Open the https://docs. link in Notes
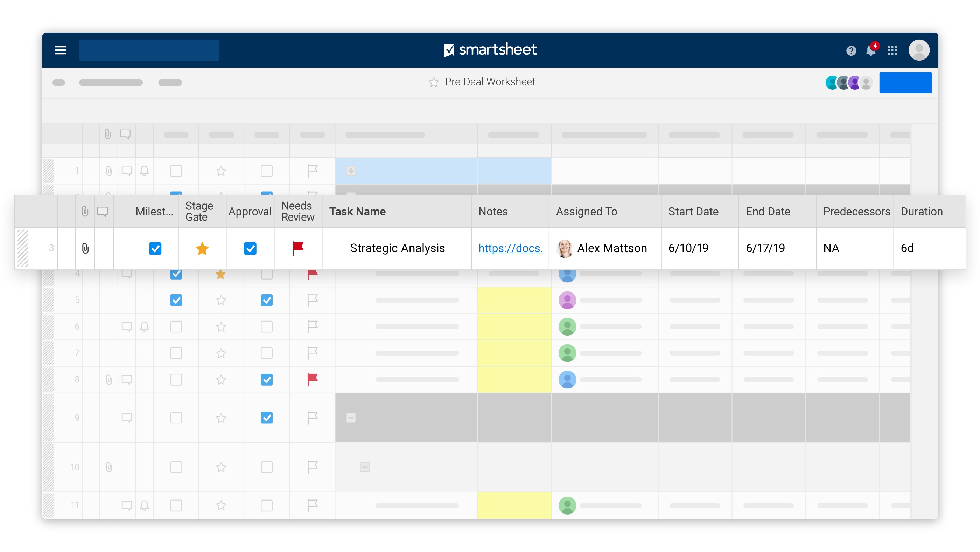The height and width of the screenshot is (552, 980). pos(510,248)
